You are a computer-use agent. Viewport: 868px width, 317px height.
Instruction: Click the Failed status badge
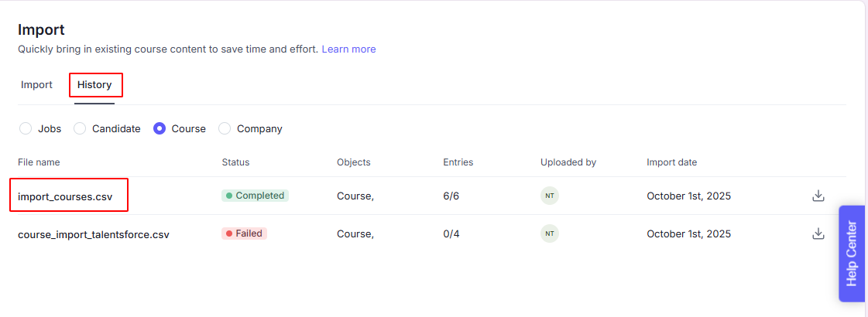tap(244, 233)
